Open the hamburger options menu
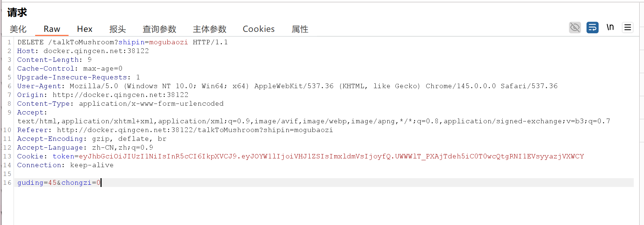644x225 pixels. click(628, 27)
